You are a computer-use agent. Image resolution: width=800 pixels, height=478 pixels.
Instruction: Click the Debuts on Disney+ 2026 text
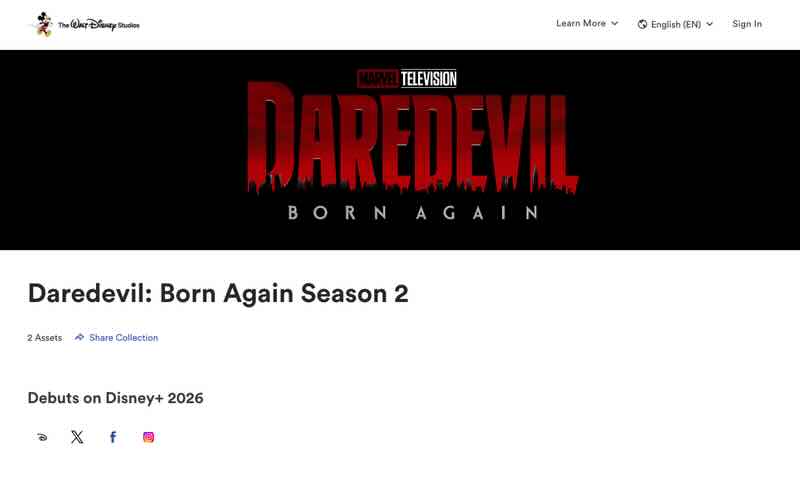tap(115, 398)
